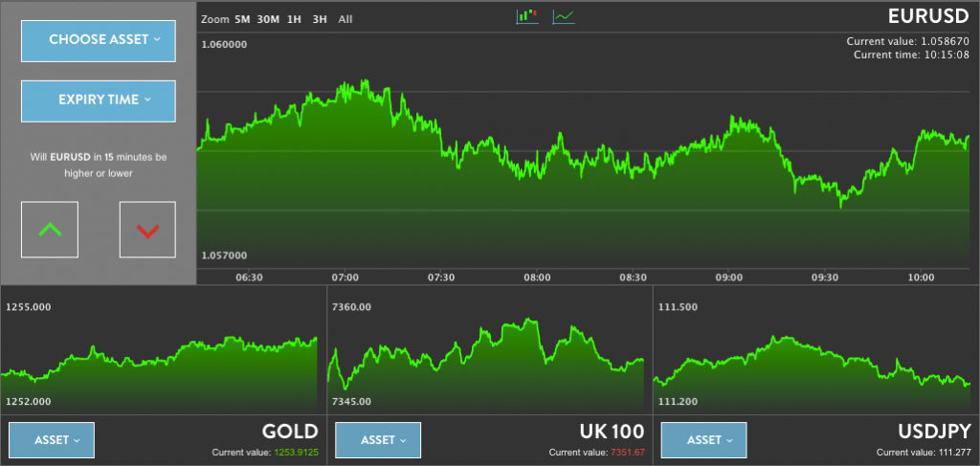Click the GOLD chart title

pyautogui.click(x=290, y=431)
